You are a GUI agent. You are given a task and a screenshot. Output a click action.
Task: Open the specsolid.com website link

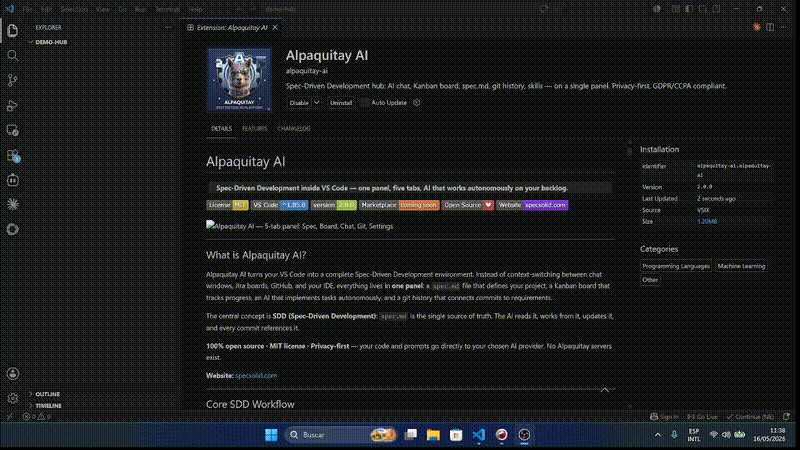pos(256,376)
